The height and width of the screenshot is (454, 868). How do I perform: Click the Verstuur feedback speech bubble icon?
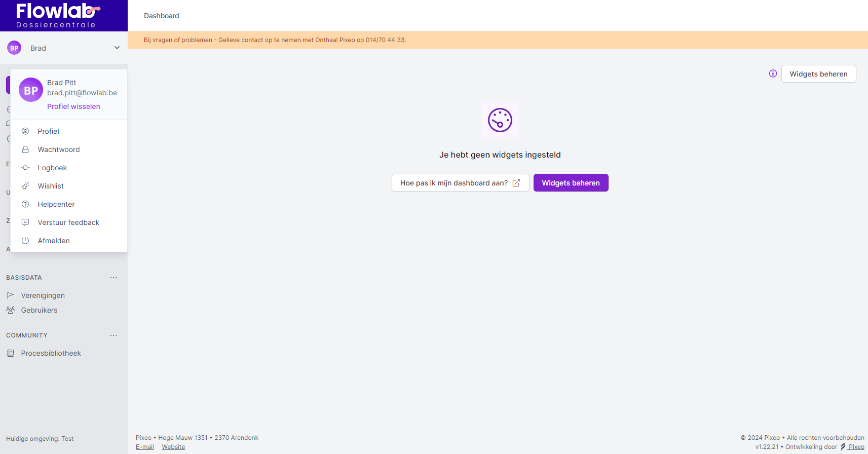tap(25, 222)
